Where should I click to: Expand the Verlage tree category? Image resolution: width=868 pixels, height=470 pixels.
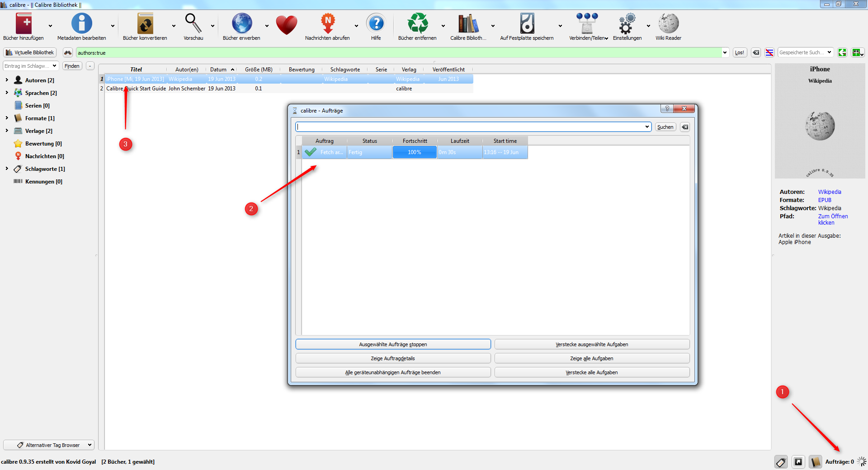pyautogui.click(x=7, y=131)
